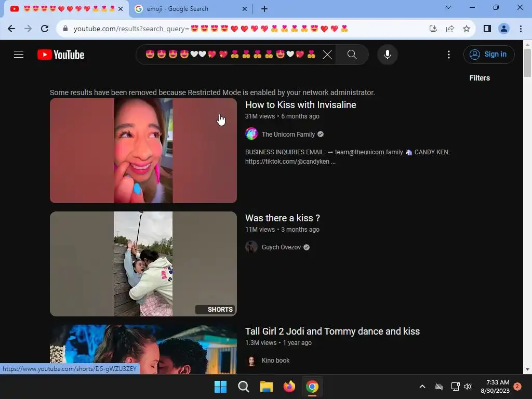Open Kino book channel
532x399 pixels.
pyautogui.click(x=275, y=361)
